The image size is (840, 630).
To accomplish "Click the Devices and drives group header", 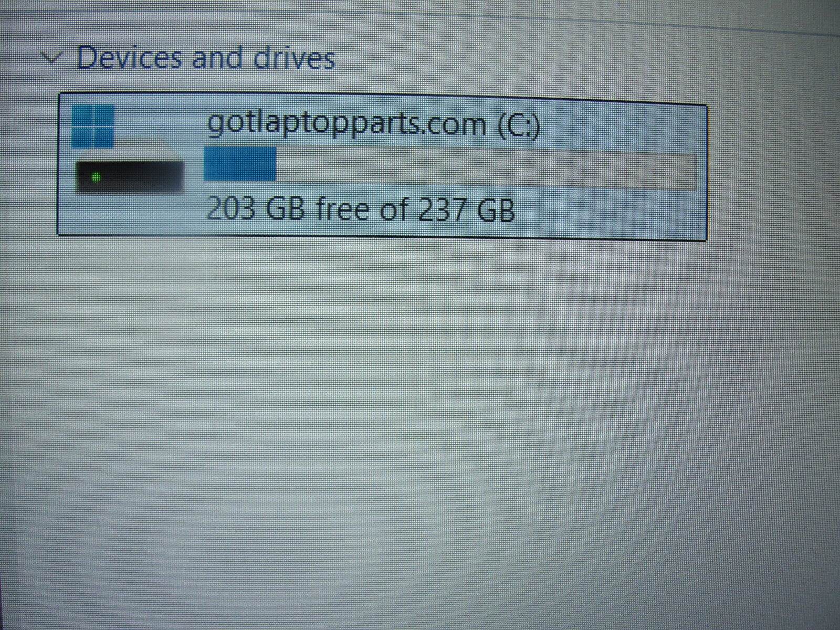I will pos(206,58).
